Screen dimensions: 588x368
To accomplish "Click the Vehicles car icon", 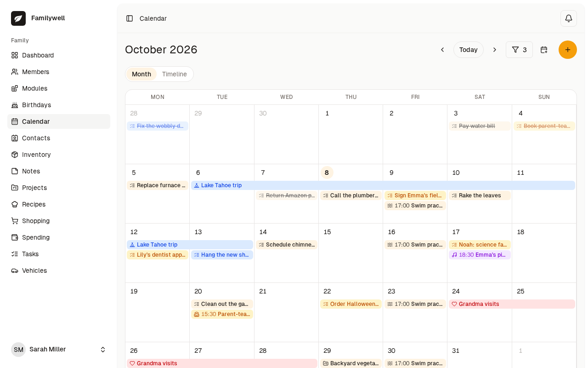I will pos(15,270).
